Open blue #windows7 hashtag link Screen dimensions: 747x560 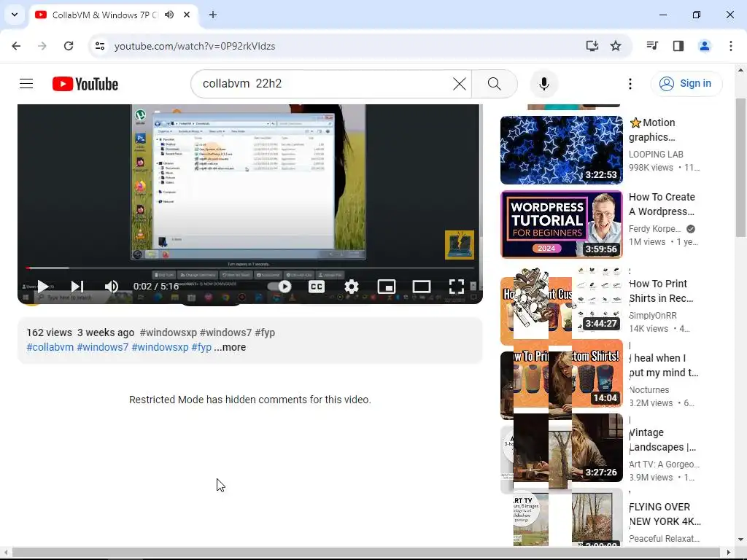tap(102, 347)
